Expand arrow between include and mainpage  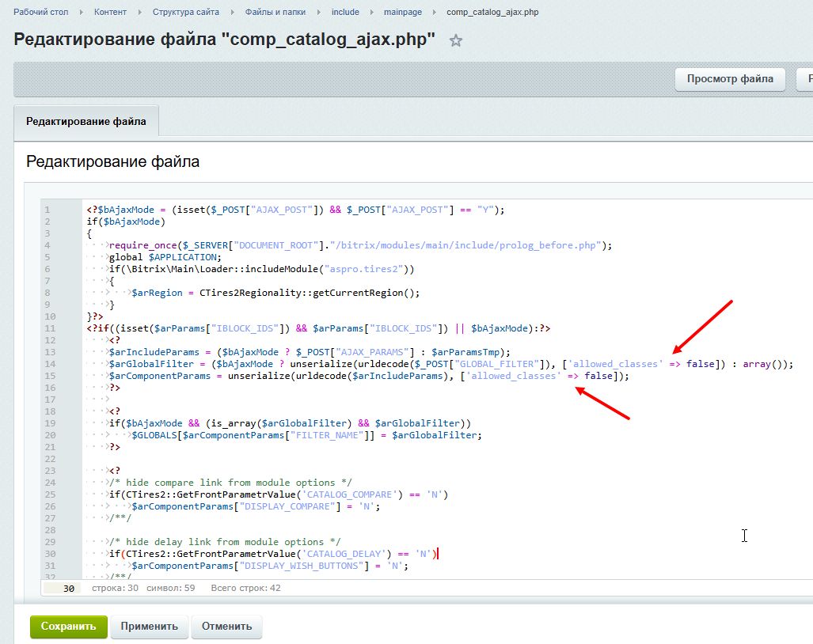click(371, 12)
